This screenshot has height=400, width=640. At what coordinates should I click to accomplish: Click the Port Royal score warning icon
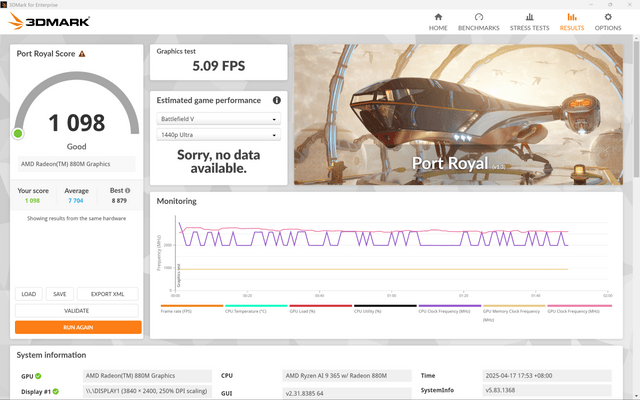[82, 54]
